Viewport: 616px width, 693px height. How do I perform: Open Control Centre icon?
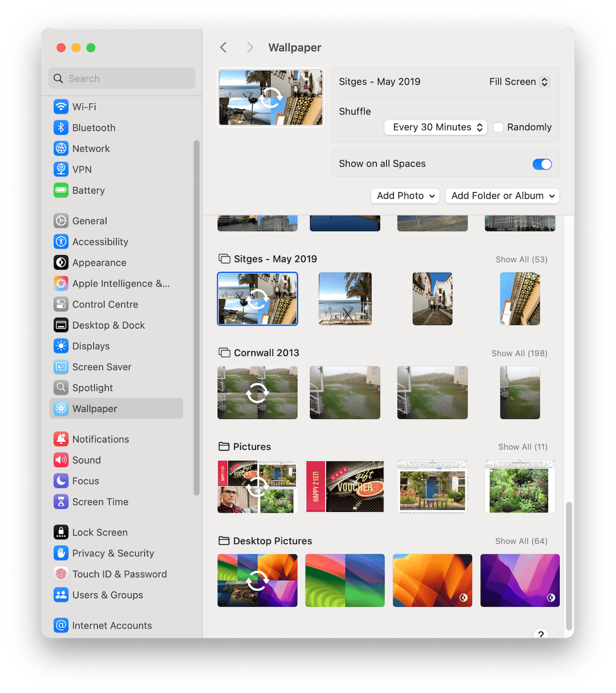61,304
